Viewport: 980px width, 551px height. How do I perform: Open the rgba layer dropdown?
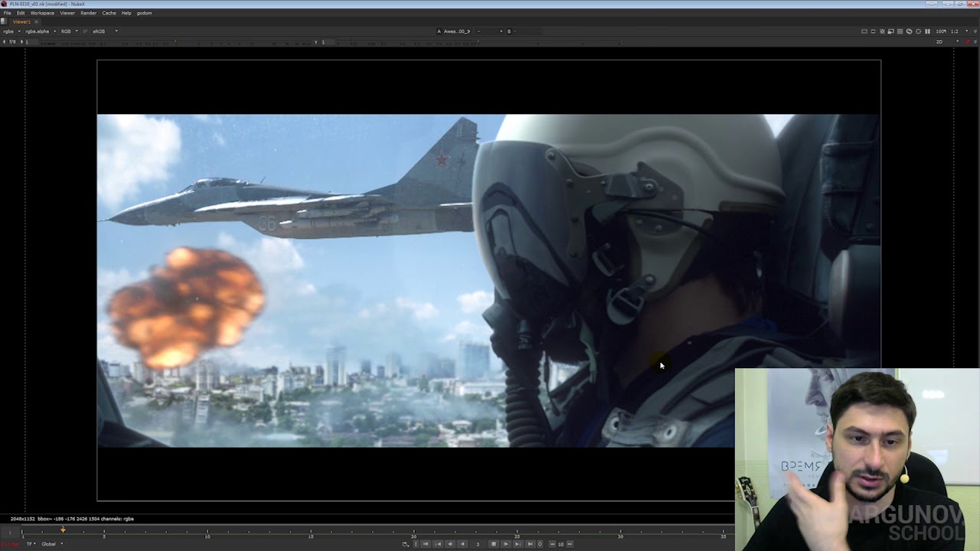tap(11, 31)
